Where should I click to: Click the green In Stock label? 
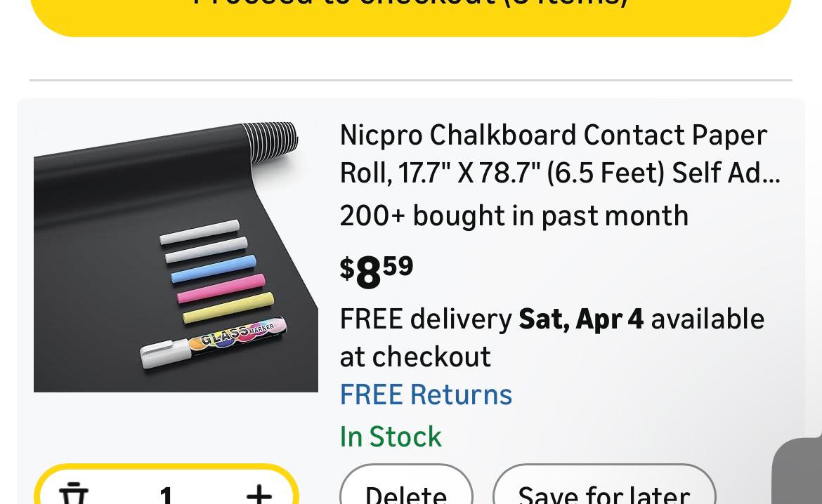coord(391,437)
